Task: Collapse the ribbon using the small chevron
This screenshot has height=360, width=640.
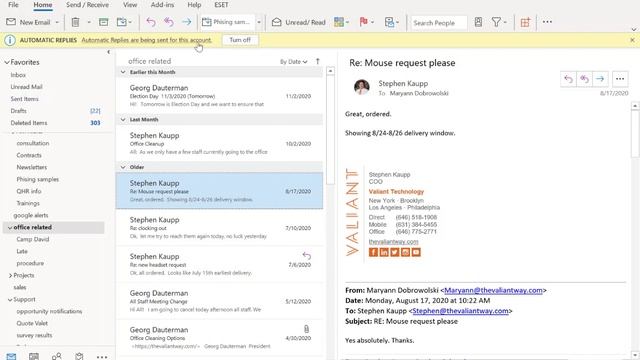Action: (633, 29)
